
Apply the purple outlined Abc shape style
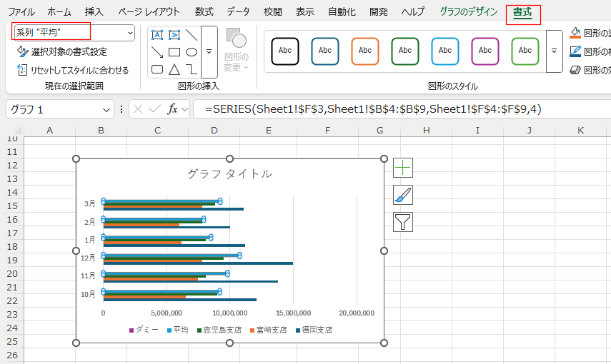[485, 51]
